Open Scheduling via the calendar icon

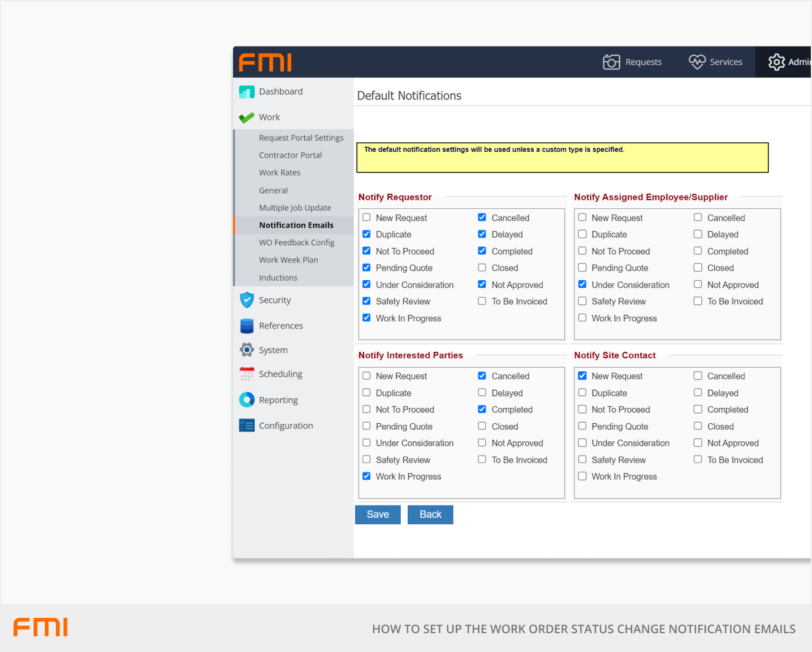click(x=247, y=374)
